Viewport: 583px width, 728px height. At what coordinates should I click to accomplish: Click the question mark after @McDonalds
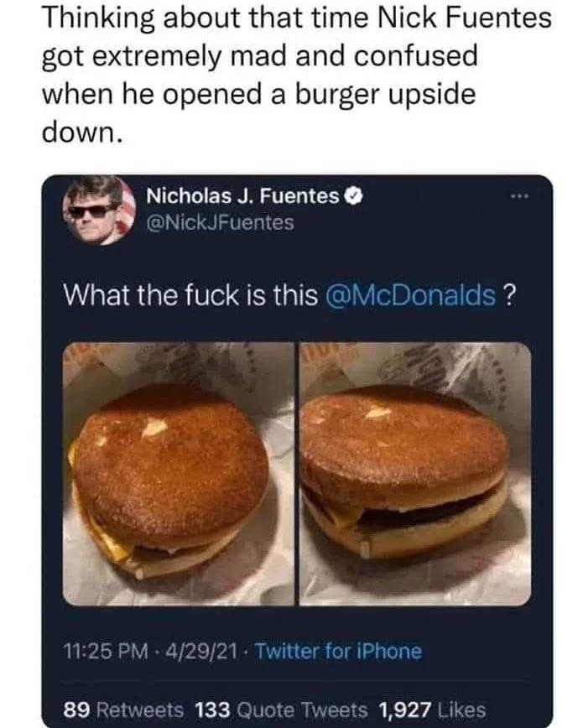(x=509, y=295)
